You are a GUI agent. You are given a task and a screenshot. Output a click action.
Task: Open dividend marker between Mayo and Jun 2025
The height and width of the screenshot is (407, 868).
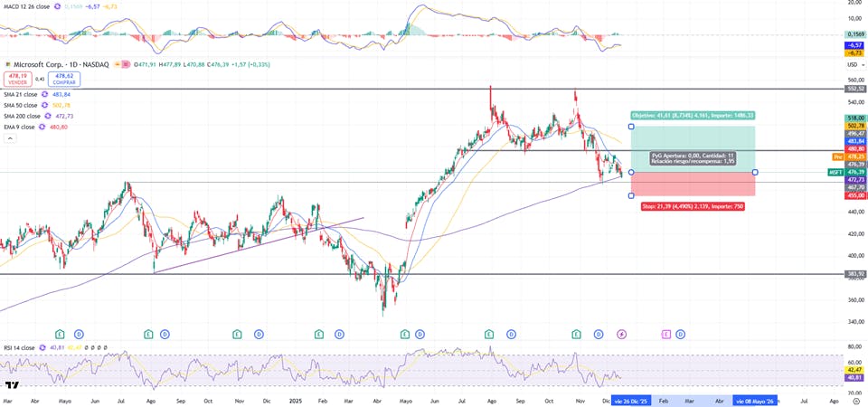420,334
